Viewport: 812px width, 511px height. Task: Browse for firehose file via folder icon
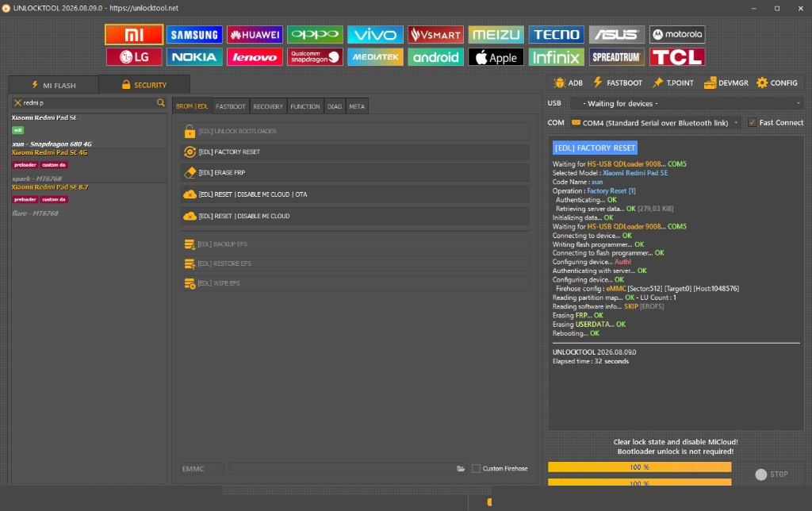(x=461, y=468)
